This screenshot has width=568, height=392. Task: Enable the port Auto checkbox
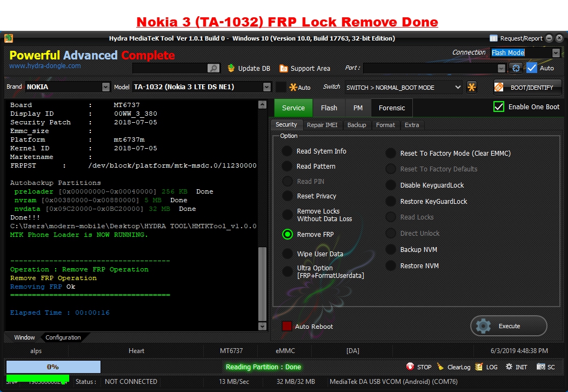[532, 68]
